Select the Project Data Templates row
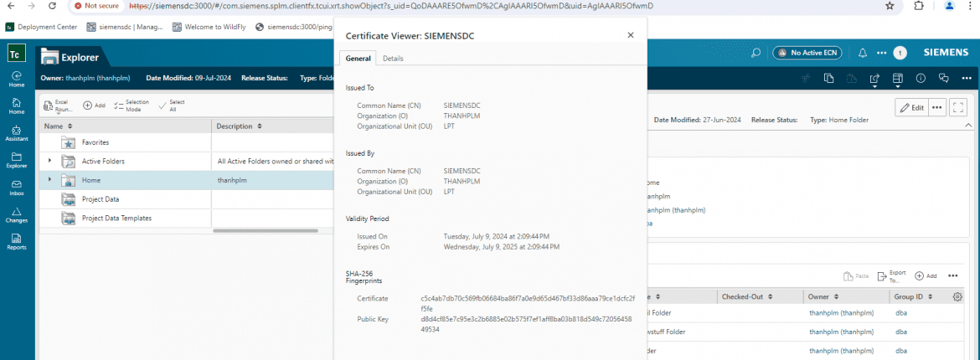The width and height of the screenshot is (980, 360). click(187, 219)
